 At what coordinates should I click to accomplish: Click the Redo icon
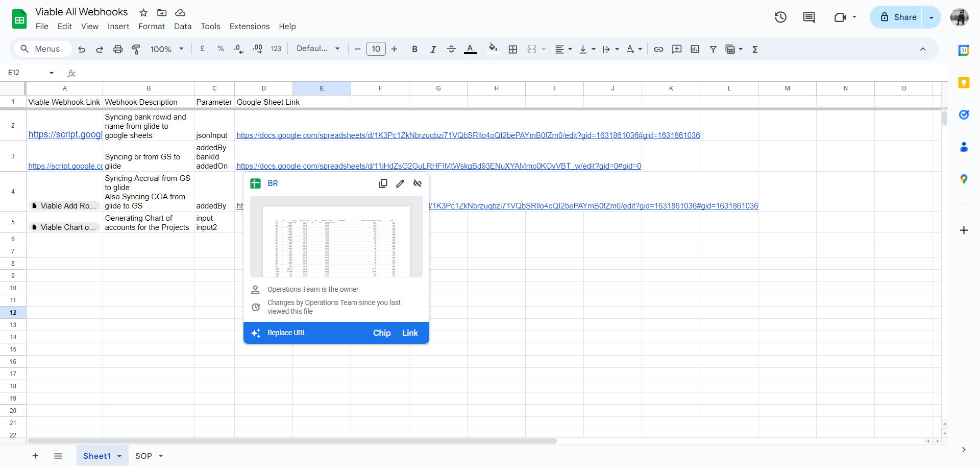100,49
